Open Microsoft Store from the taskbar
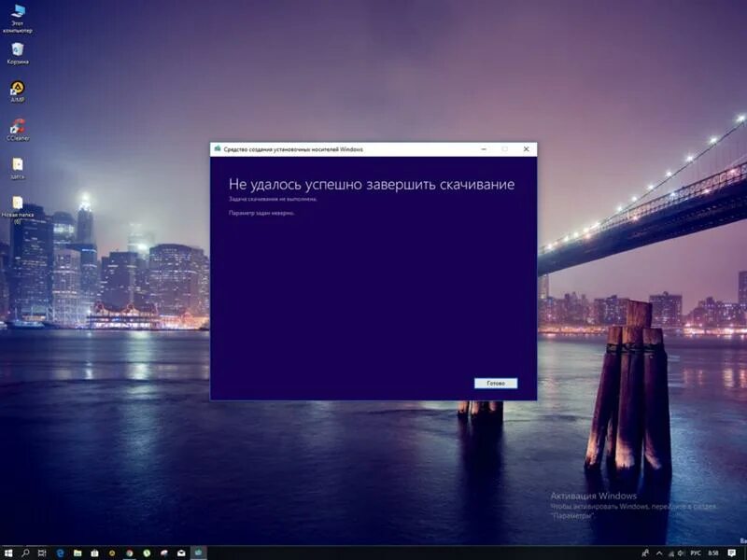The height and width of the screenshot is (560, 747). [x=94, y=553]
